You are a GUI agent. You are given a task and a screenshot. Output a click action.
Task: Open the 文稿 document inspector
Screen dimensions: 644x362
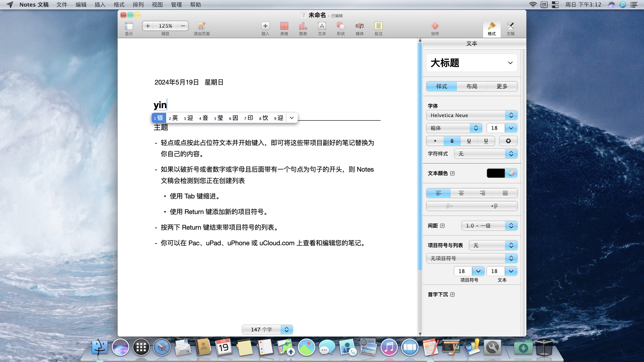(510, 29)
